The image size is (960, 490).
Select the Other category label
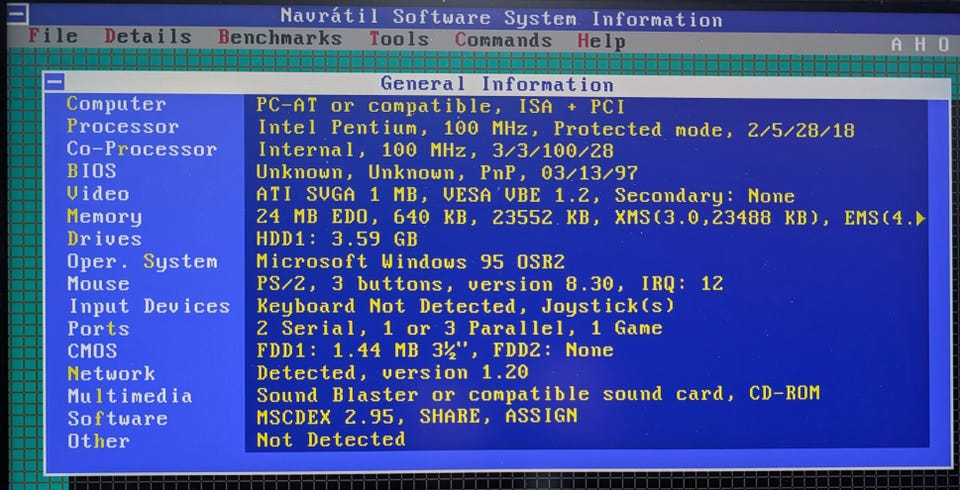(x=98, y=441)
